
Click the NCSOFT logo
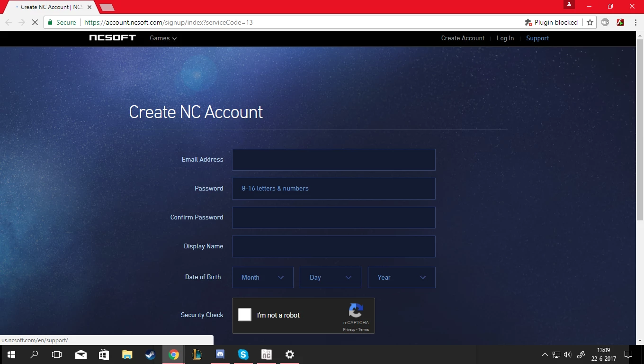pos(112,38)
